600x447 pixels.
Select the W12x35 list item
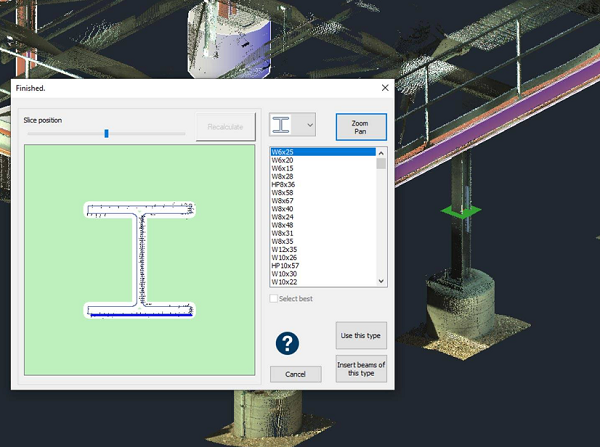click(286, 249)
